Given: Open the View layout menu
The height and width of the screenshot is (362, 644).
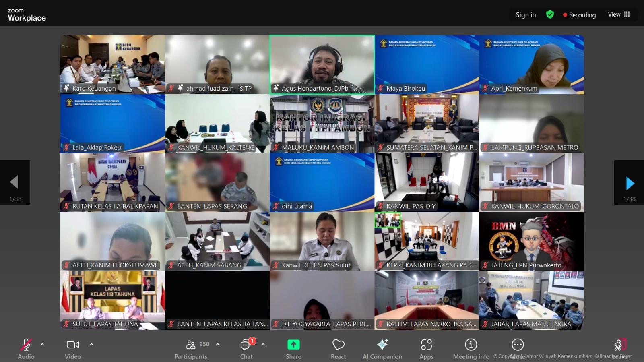Looking at the screenshot, I should tap(619, 14).
